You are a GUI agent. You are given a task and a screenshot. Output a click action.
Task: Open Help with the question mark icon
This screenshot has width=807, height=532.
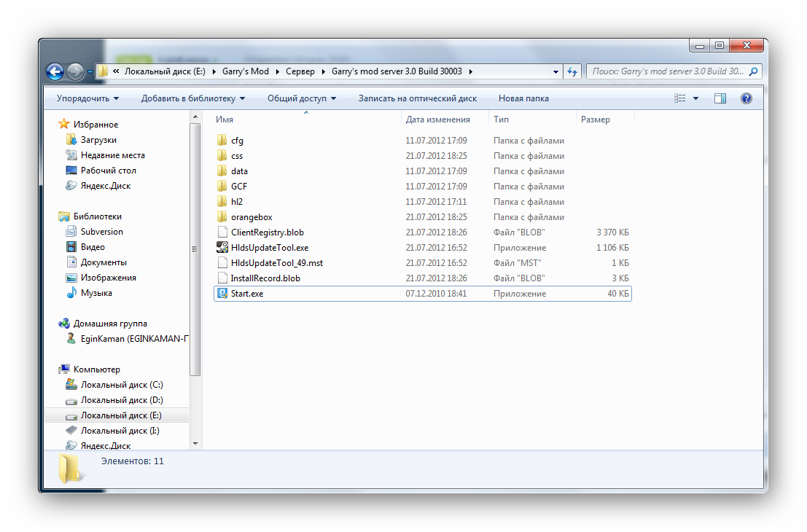point(746,98)
